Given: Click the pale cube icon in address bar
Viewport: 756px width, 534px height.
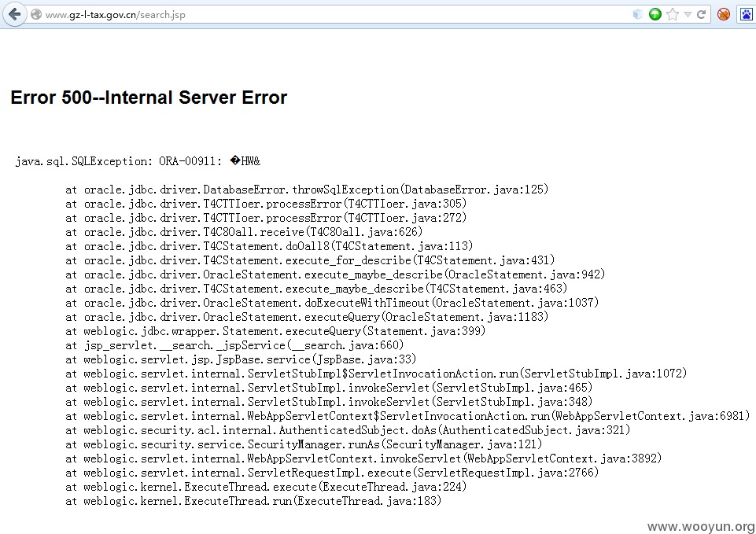Looking at the screenshot, I should click(x=637, y=14).
